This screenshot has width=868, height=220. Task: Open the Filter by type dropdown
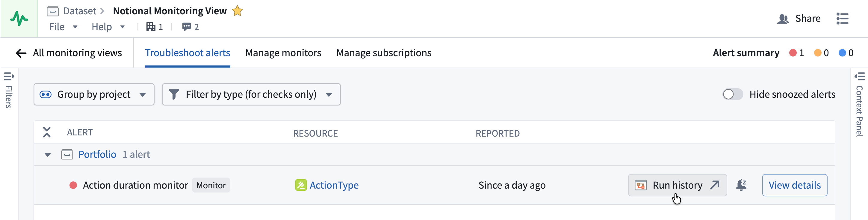click(x=251, y=94)
